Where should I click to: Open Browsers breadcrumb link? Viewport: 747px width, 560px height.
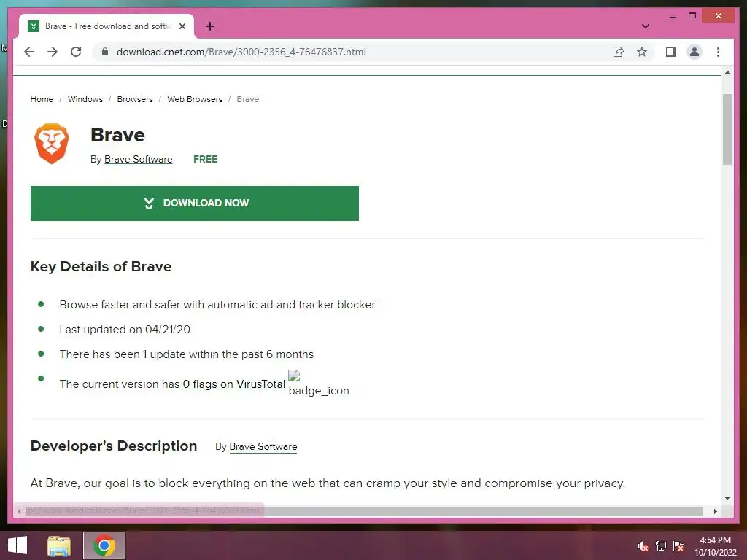[135, 99]
